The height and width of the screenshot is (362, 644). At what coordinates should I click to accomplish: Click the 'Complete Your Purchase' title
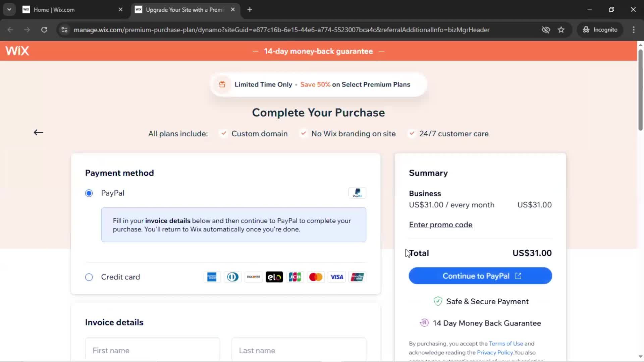click(x=318, y=113)
